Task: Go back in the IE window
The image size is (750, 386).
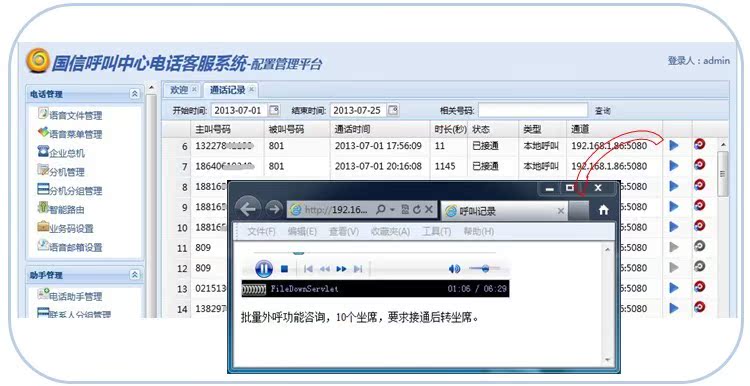Action: click(248, 209)
